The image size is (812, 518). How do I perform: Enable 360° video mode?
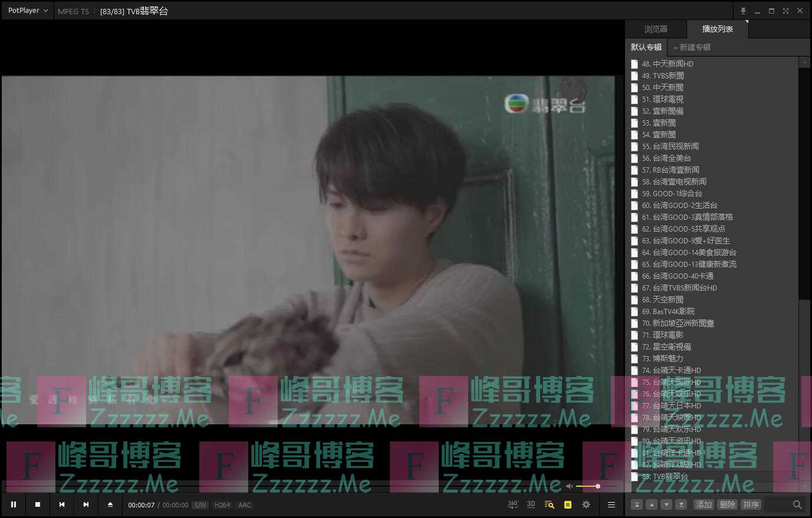pos(513,504)
